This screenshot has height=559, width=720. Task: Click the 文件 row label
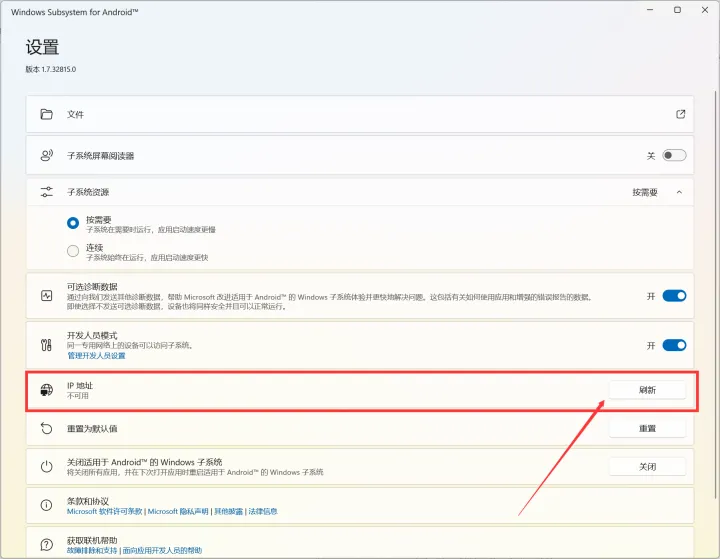pyautogui.click(x=75, y=114)
